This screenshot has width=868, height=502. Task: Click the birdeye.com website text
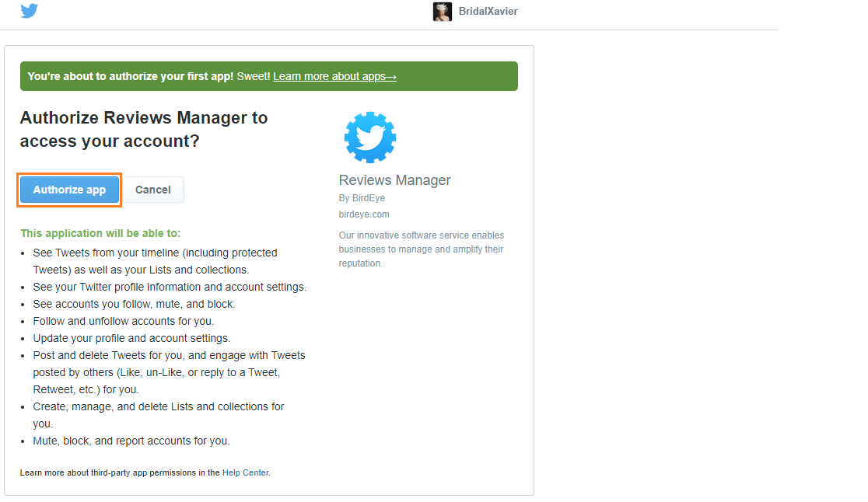point(364,214)
